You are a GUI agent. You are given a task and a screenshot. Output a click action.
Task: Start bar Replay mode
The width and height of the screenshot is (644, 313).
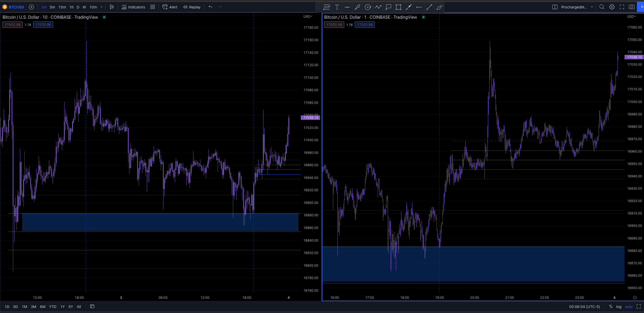click(191, 7)
